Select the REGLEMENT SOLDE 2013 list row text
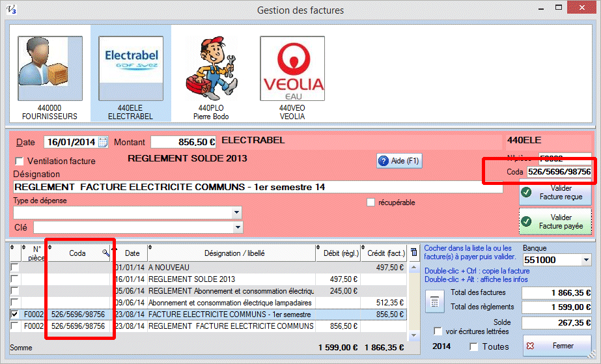This screenshot has height=364, width=601. point(191,279)
